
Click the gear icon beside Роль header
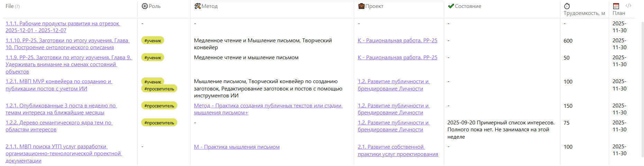145,6
